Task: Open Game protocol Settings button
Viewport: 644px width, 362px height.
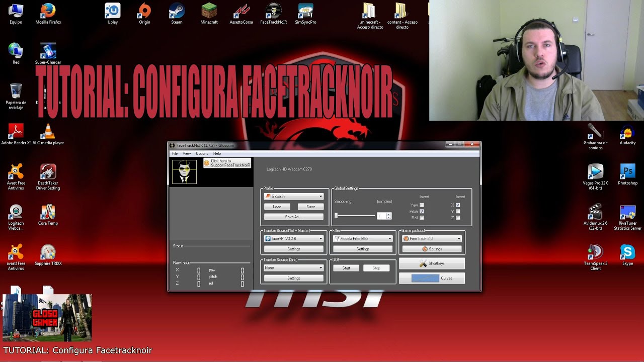Action: (432, 249)
